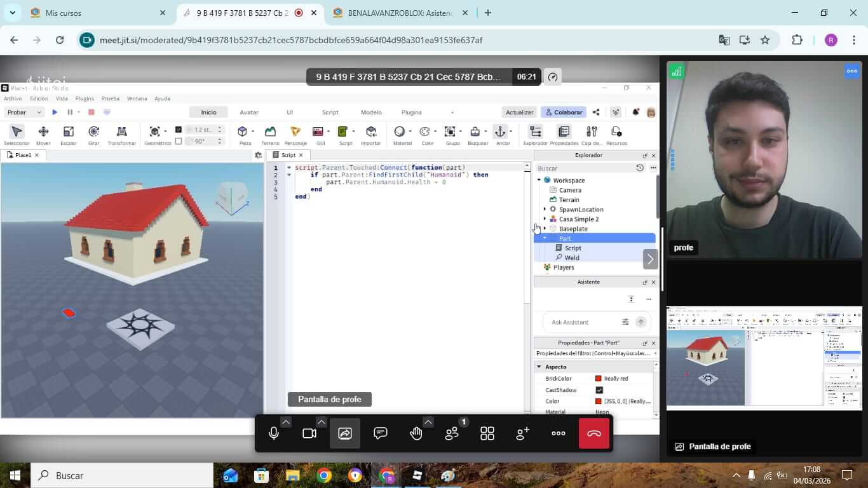Collapse the Part node
Image resolution: width=868 pixels, height=488 pixels.
545,238
